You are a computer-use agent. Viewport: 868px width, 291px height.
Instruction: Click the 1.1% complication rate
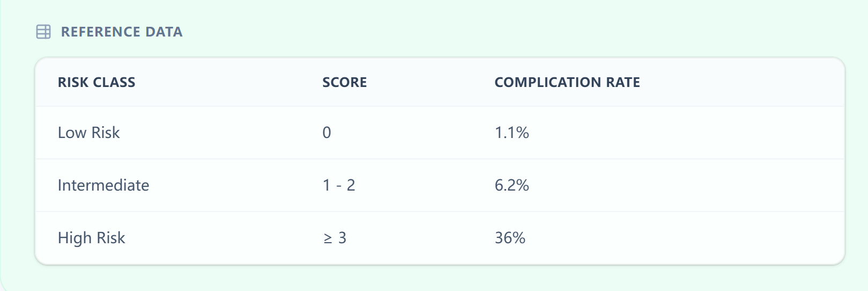click(x=511, y=133)
